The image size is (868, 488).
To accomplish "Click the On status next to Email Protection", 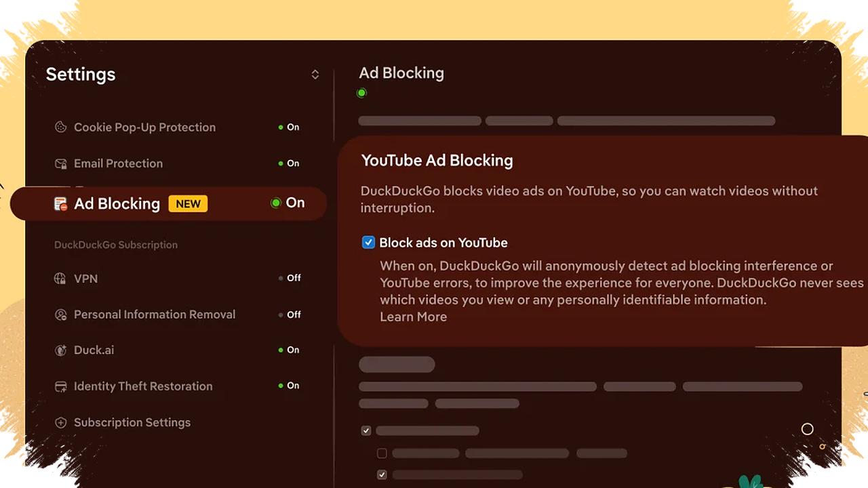I will click(289, 163).
